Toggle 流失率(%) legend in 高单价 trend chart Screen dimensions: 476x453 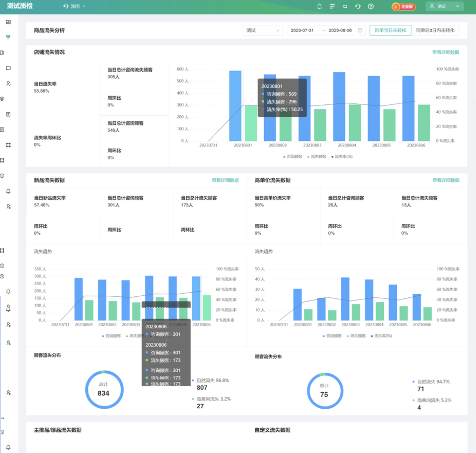pos(381,336)
